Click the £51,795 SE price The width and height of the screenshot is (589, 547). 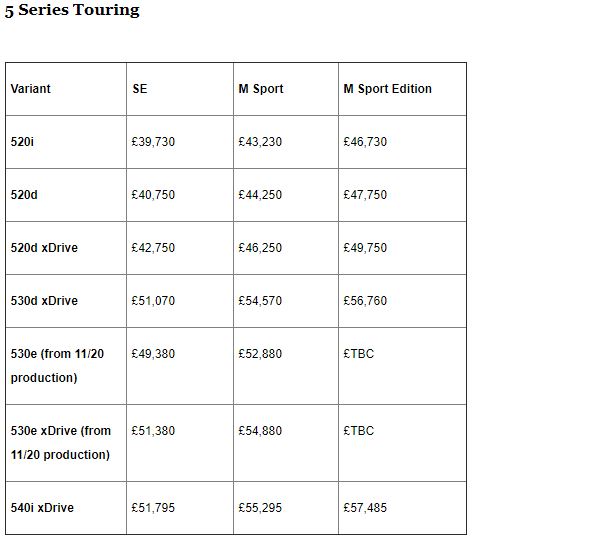[x=153, y=508]
